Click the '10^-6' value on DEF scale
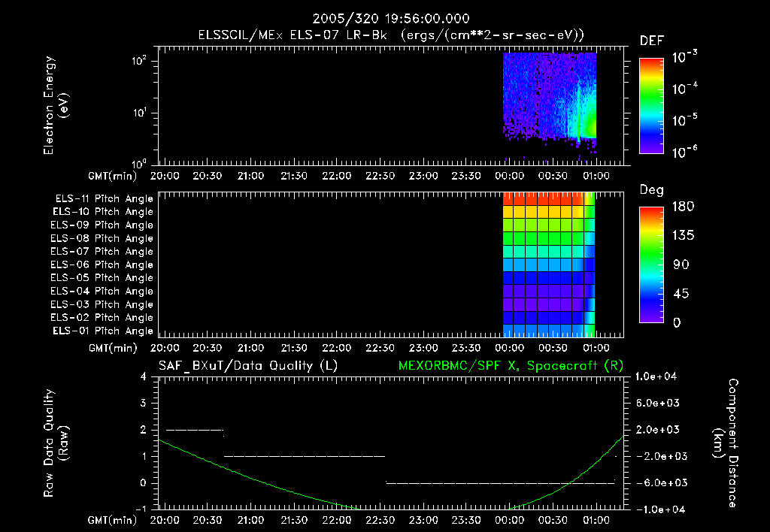Image resolution: width=770 pixels, height=532 pixels. 685,152
